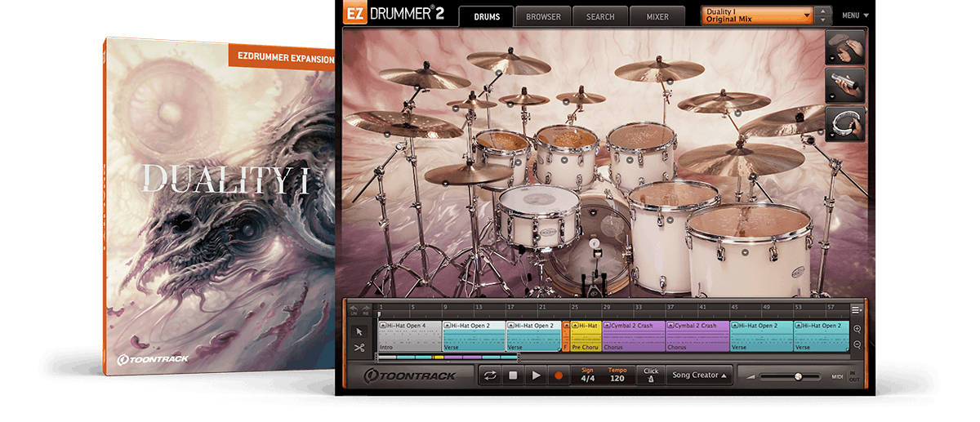
Task: Click bar 25 on timeline ruler
Action: click(x=574, y=308)
